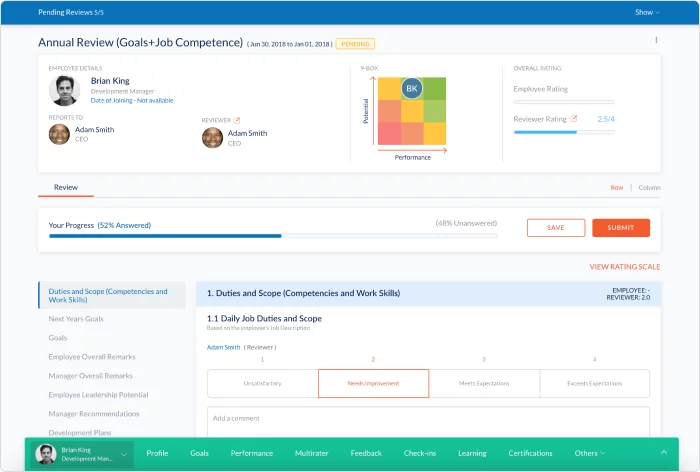Click Brian King name link
Screen dimensions: 700x472
pos(110,81)
